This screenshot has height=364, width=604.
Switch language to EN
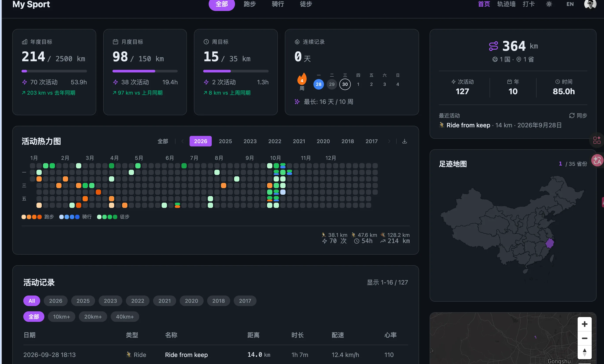[570, 4]
